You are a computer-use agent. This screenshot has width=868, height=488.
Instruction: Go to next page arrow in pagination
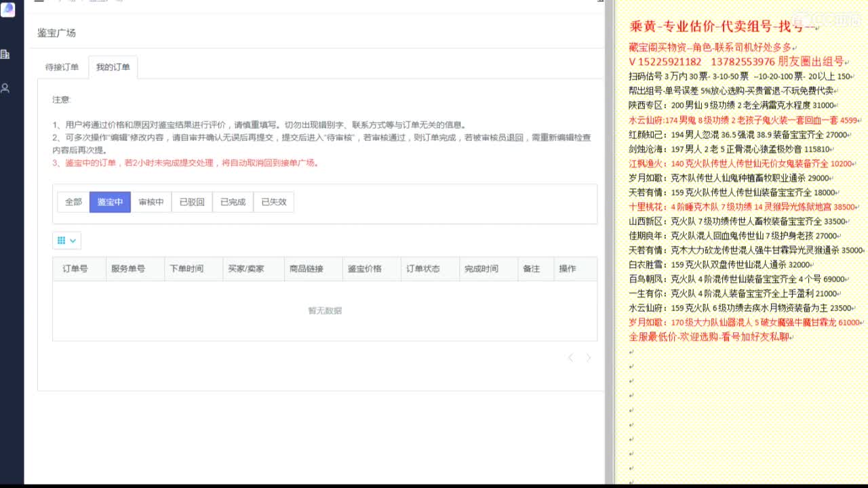coord(588,357)
